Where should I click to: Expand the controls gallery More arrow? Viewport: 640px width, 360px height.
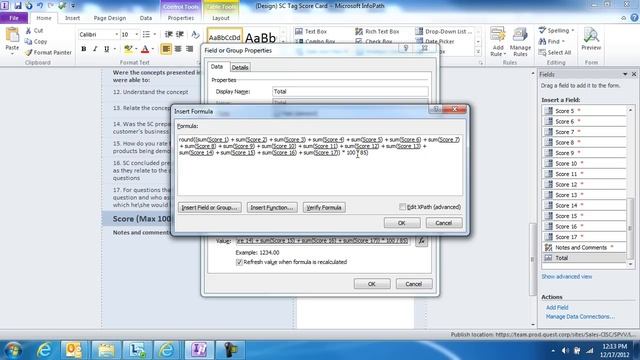click(x=478, y=52)
